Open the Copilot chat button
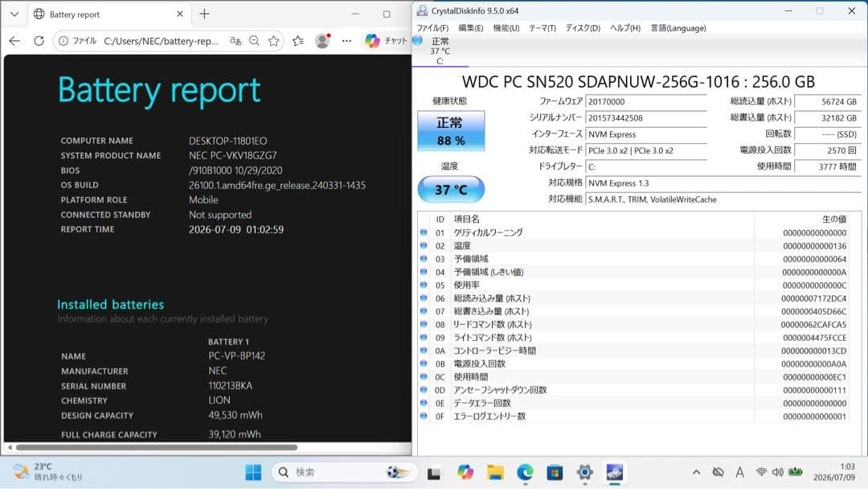This screenshot has height=489, width=868. 386,40
